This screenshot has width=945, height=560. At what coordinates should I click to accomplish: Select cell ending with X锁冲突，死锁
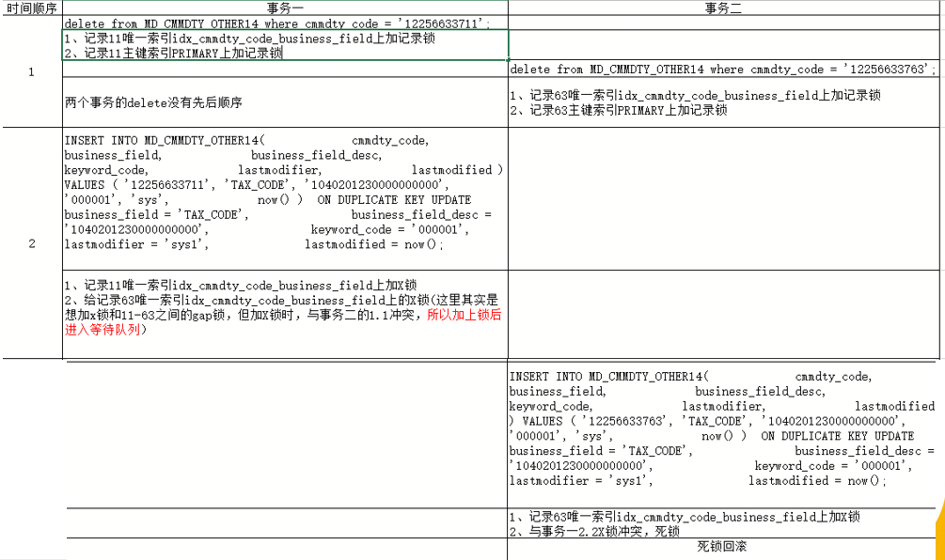723,524
